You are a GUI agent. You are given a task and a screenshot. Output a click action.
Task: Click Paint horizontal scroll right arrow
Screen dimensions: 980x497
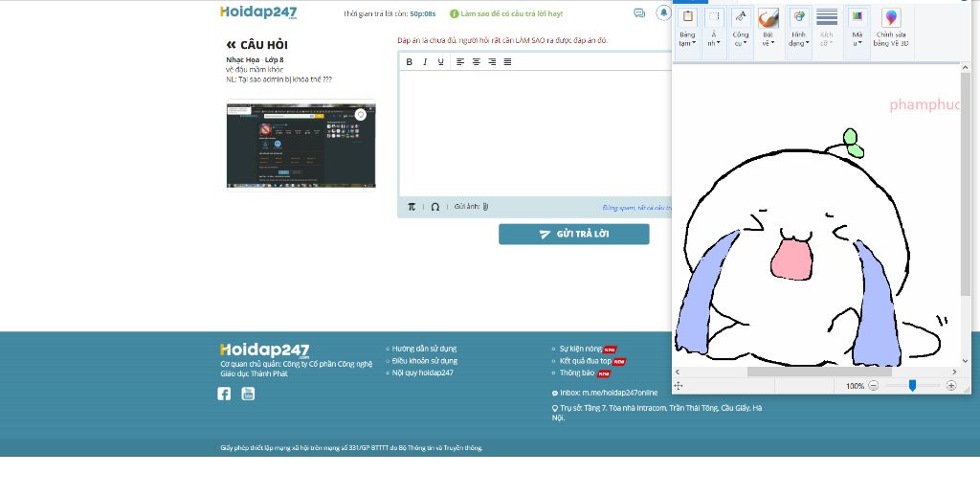(x=954, y=372)
